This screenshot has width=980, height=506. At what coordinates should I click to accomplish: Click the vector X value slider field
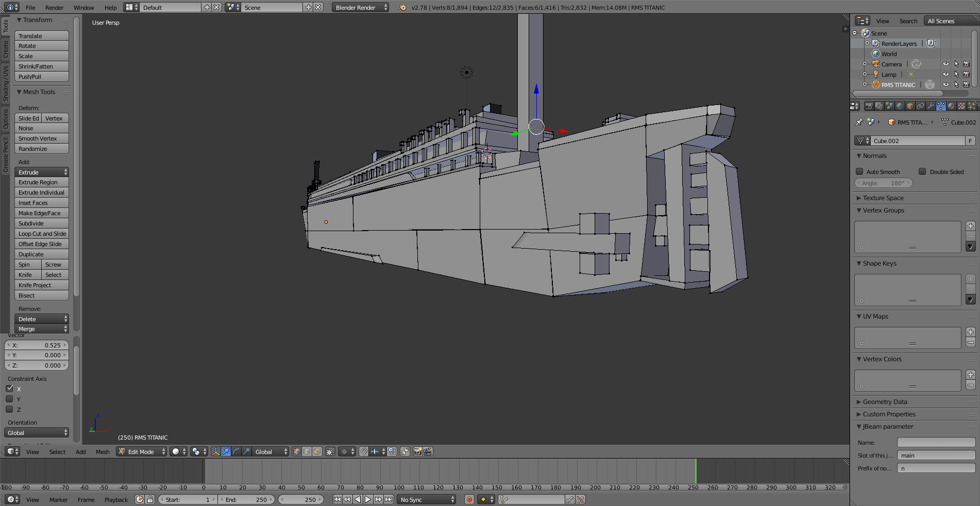36,345
